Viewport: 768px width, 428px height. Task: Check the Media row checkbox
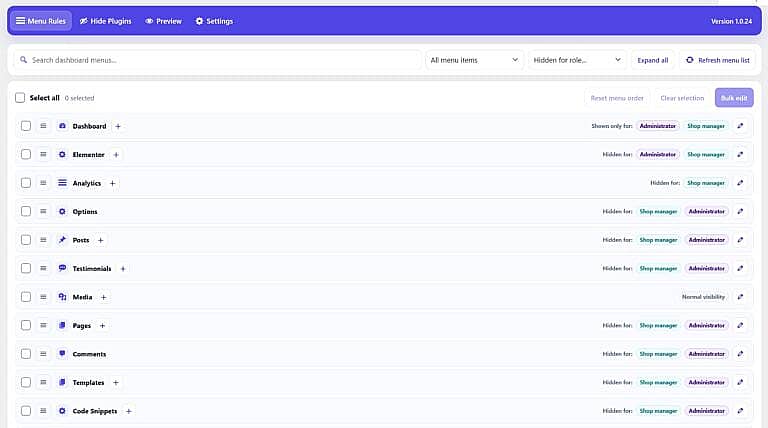pos(26,297)
